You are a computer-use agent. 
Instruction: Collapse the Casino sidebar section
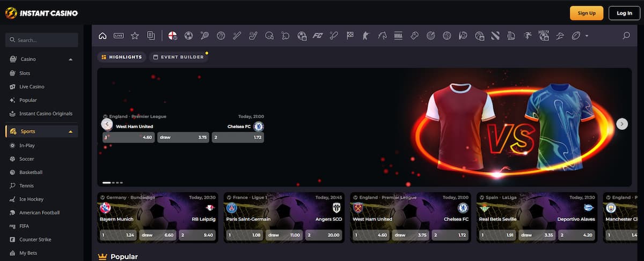pyautogui.click(x=71, y=59)
